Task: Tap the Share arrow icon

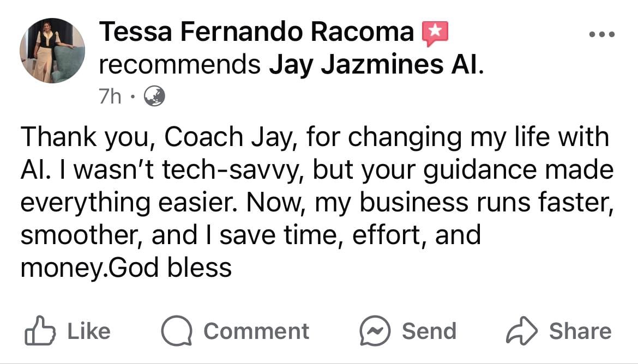Action: tap(521, 331)
